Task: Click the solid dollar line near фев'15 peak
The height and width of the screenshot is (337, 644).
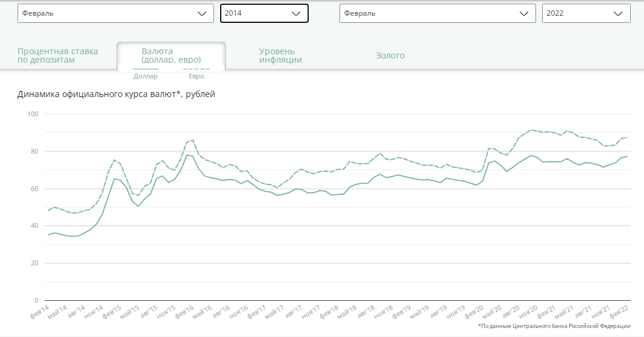Action: [114, 178]
